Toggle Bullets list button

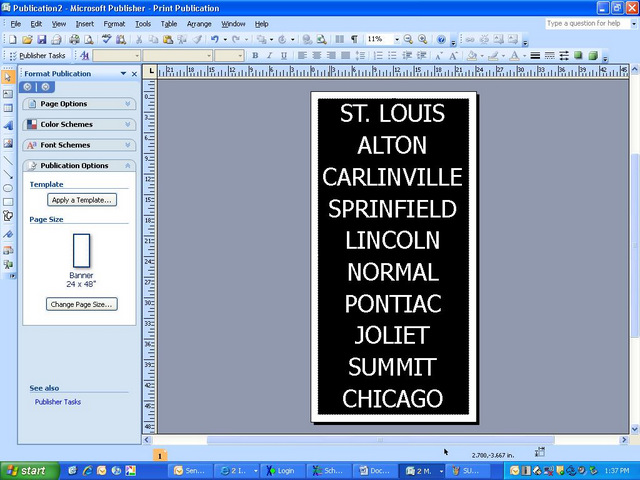(392, 56)
